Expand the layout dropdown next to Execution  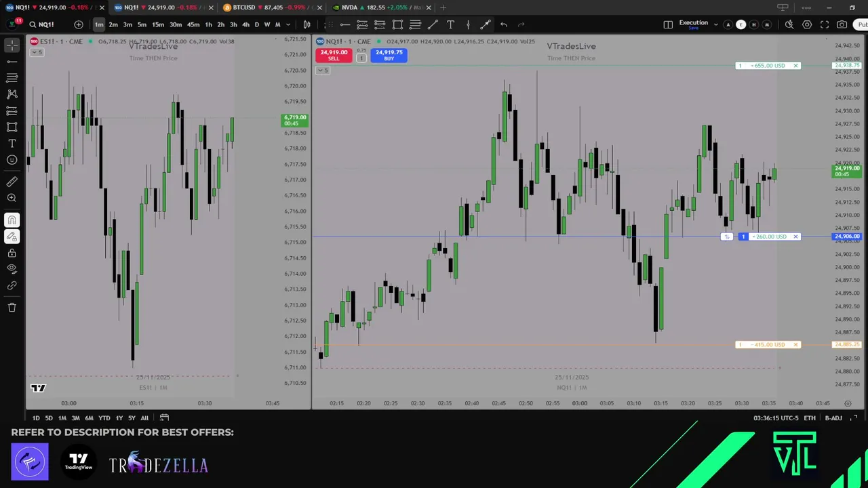coord(715,24)
